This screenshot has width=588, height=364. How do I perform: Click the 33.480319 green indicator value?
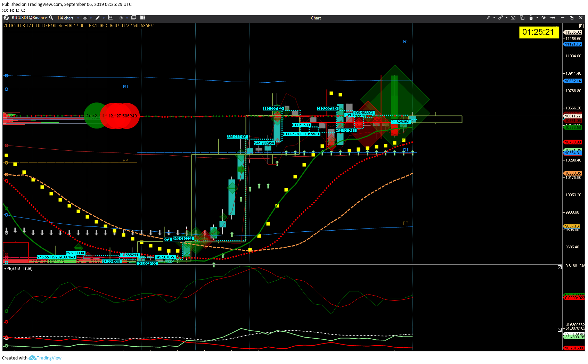tap(574, 337)
